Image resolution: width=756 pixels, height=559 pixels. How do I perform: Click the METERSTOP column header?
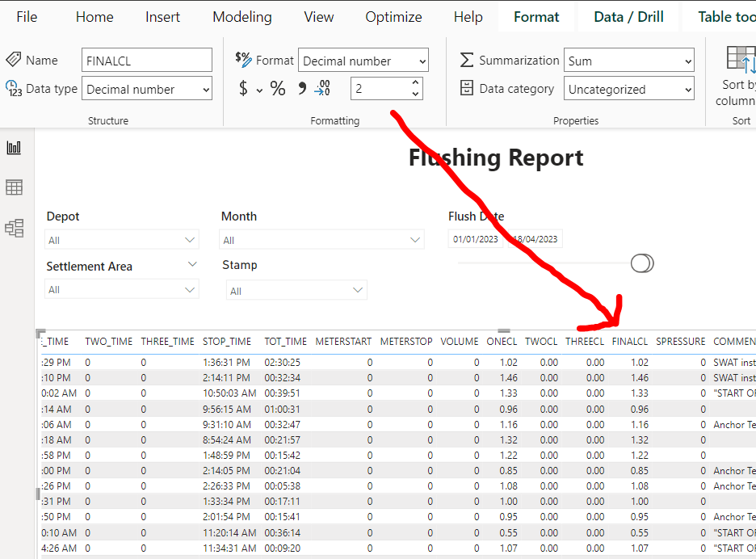(x=406, y=342)
